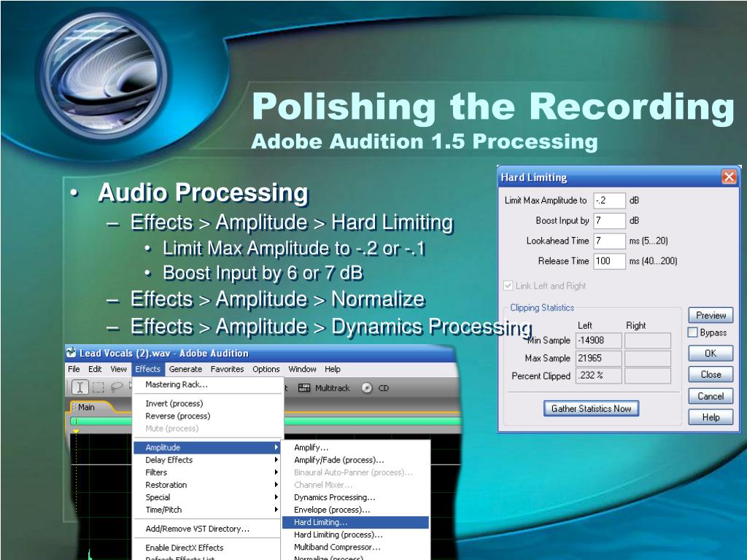Click the Preview button
Screen dimensions: 747x560
point(711,315)
